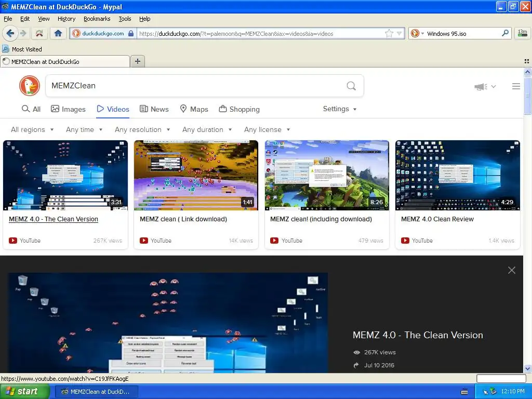Open the Edit menu

tap(25, 19)
